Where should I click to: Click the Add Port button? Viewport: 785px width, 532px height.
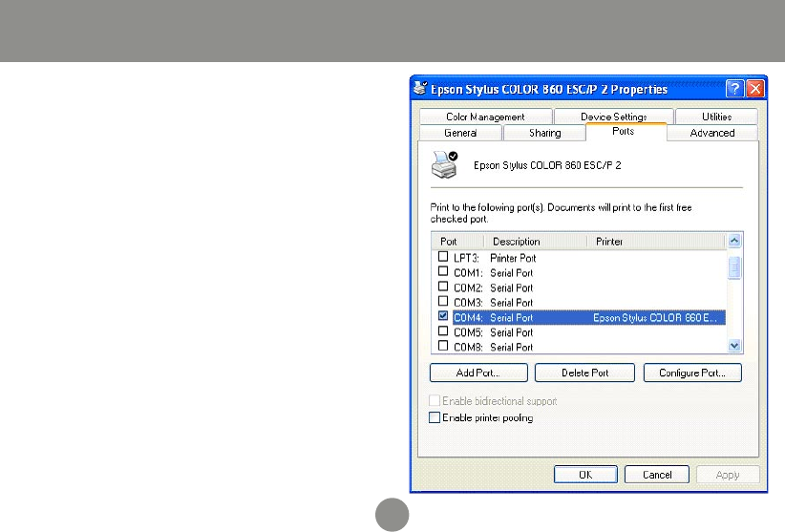(x=478, y=372)
